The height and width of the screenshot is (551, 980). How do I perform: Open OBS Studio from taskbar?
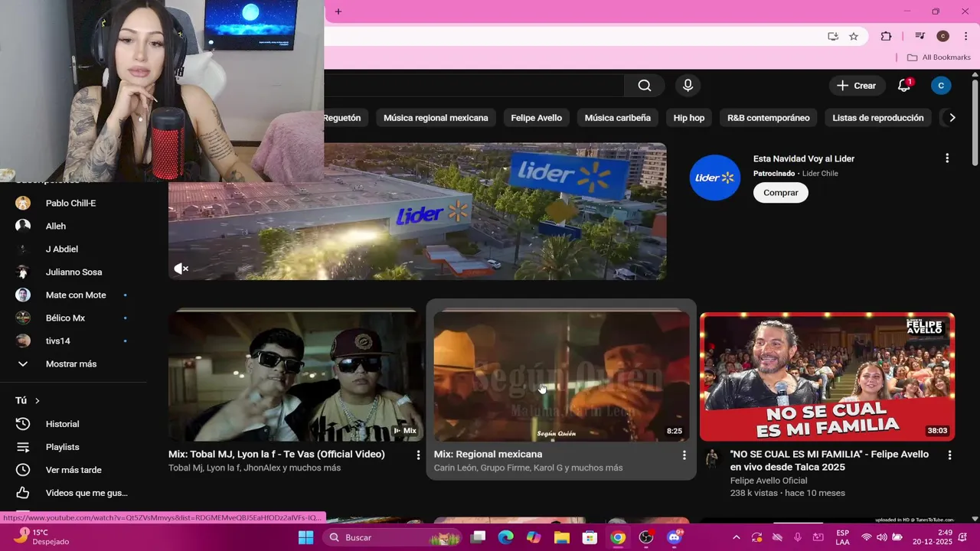point(646,537)
